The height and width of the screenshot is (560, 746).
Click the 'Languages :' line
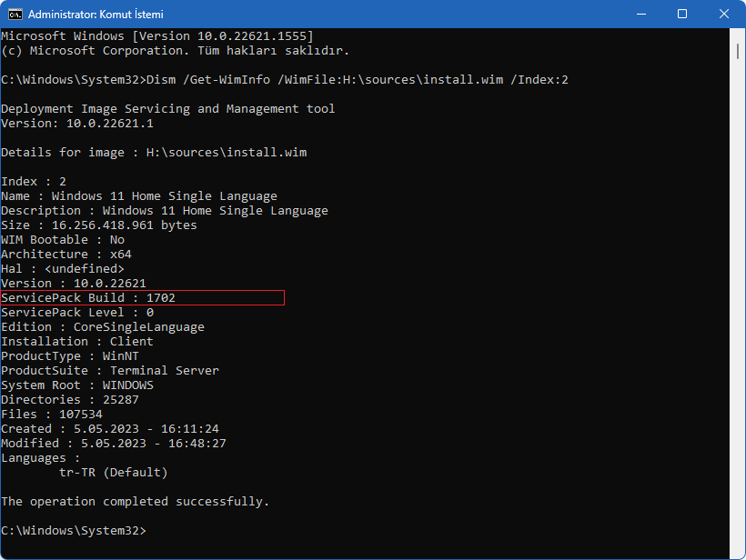point(41,458)
